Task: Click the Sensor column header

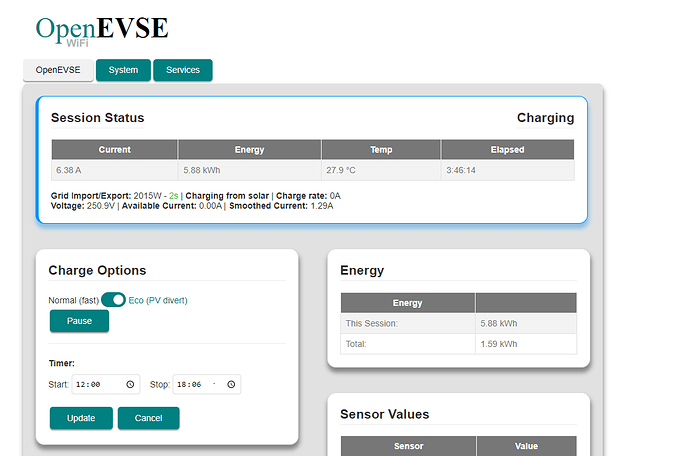Action: 408,446
